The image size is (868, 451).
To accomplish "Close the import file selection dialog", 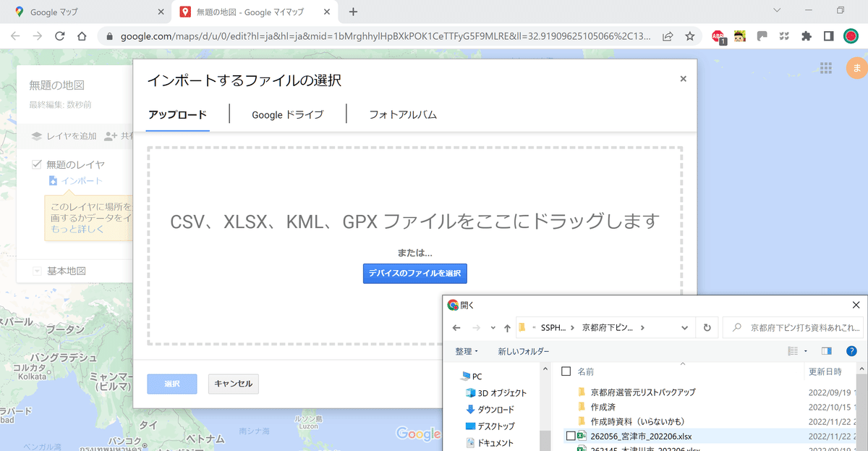I will 683,79.
